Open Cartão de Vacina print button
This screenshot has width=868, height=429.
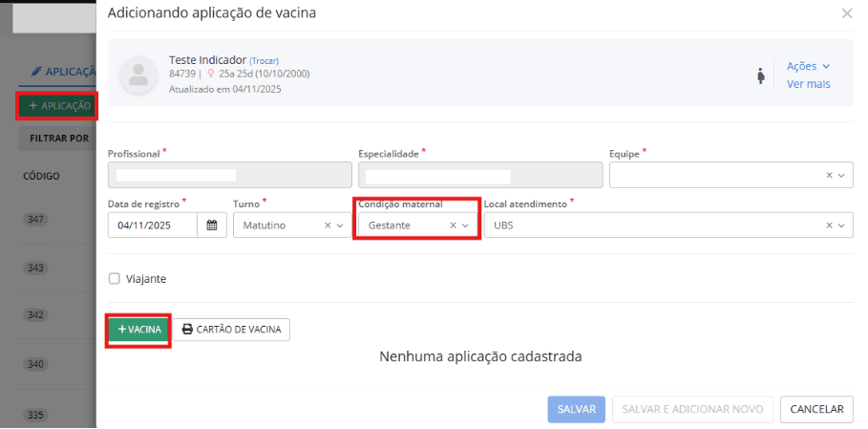tap(231, 330)
